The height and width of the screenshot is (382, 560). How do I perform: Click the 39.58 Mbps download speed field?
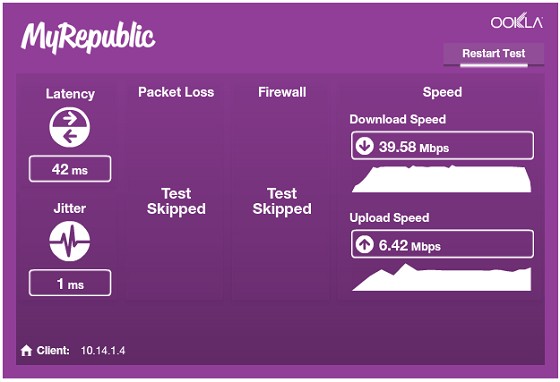click(442, 146)
